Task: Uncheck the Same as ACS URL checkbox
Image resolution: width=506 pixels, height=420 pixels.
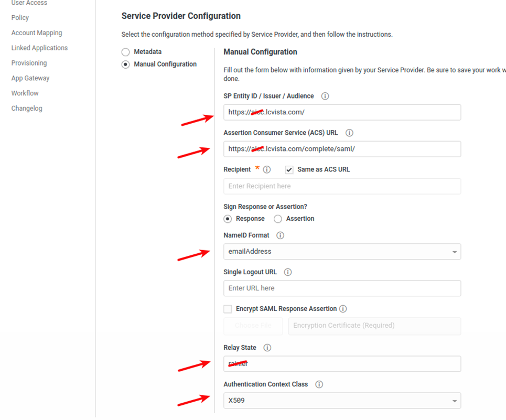Action: 289,170
